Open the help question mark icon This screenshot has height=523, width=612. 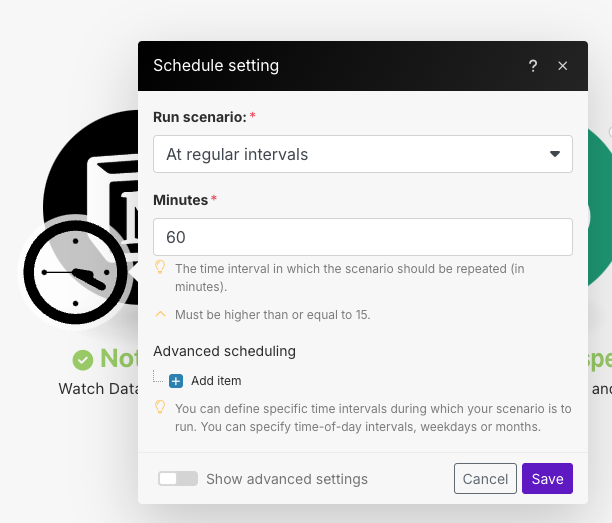[x=533, y=66]
